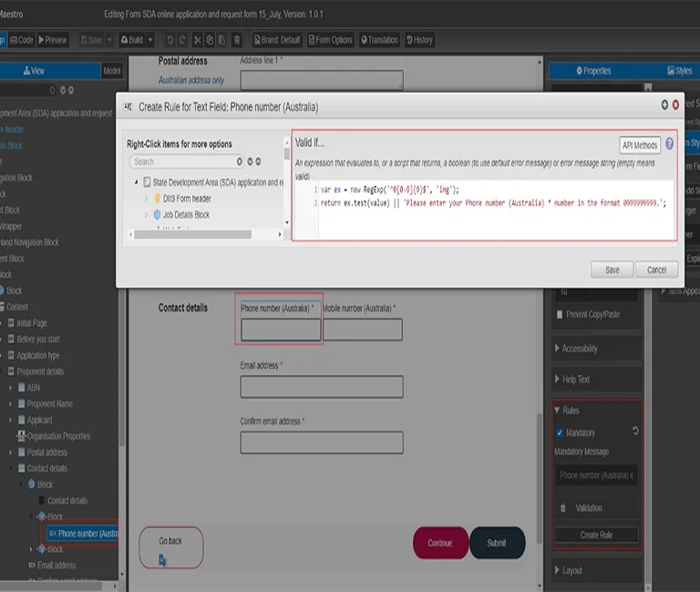
Task: Select the DIIS Form header lightbulb item
Action: click(x=182, y=199)
